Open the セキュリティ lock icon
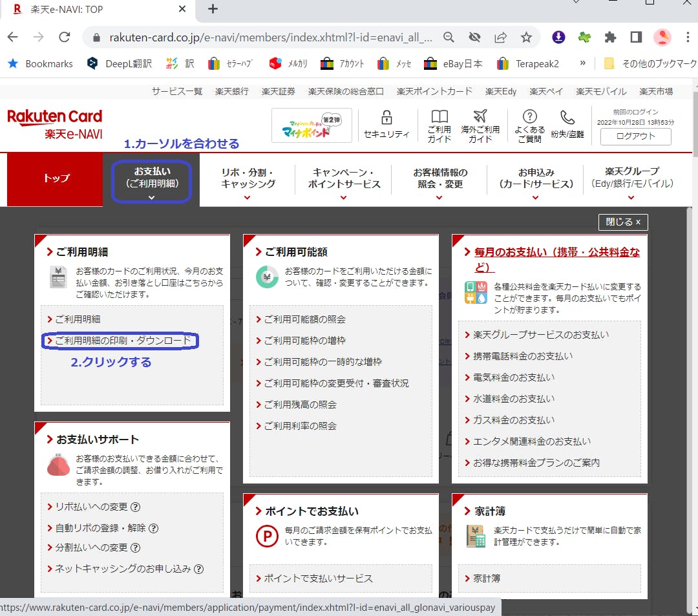 coord(386,125)
